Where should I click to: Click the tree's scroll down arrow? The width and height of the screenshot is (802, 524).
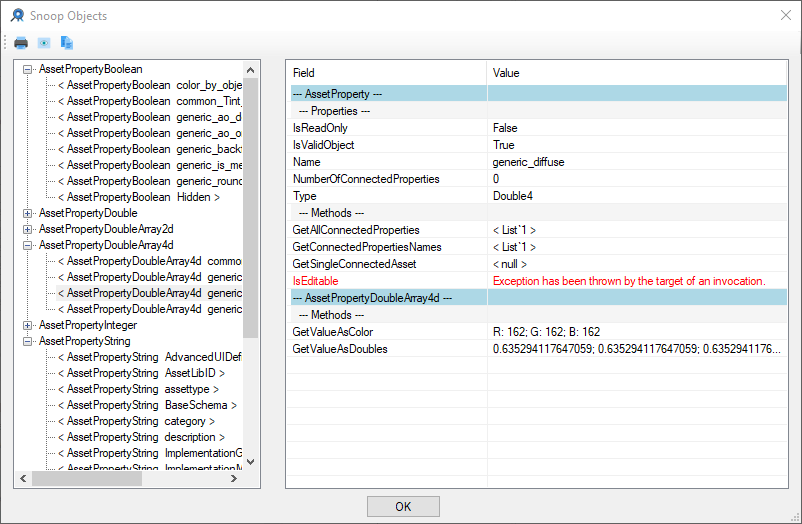pos(250,461)
